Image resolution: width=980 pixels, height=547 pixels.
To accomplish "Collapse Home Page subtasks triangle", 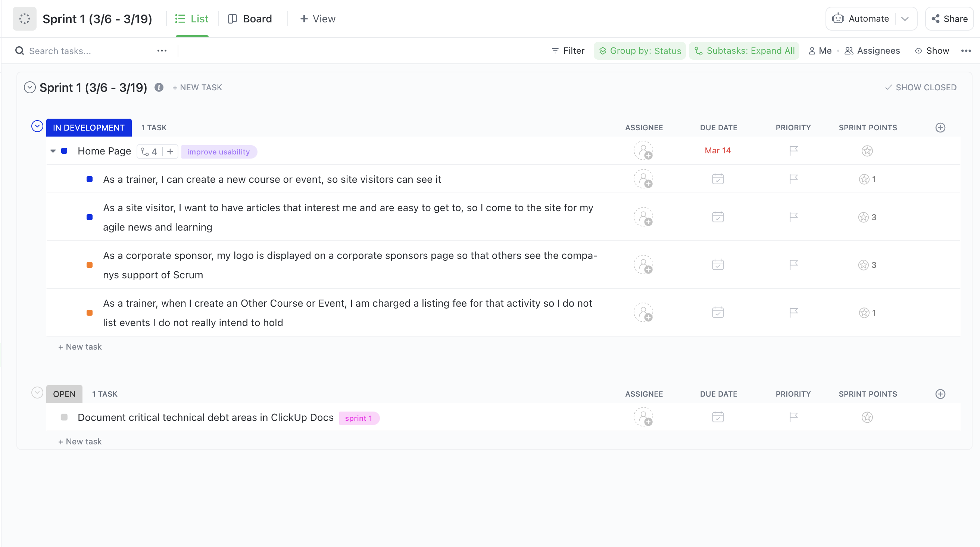I will click(53, 151).
